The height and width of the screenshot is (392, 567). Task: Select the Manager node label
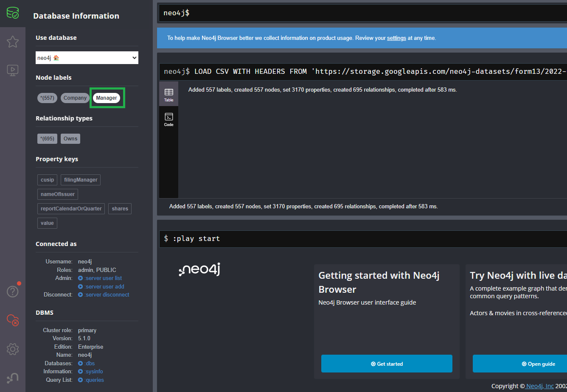[x=107, y=98]
